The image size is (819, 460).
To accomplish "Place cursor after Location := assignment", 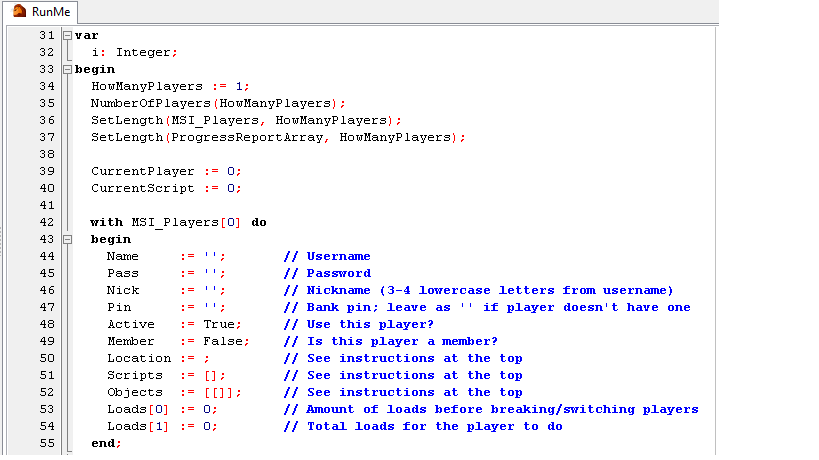I will coord(200,358).
